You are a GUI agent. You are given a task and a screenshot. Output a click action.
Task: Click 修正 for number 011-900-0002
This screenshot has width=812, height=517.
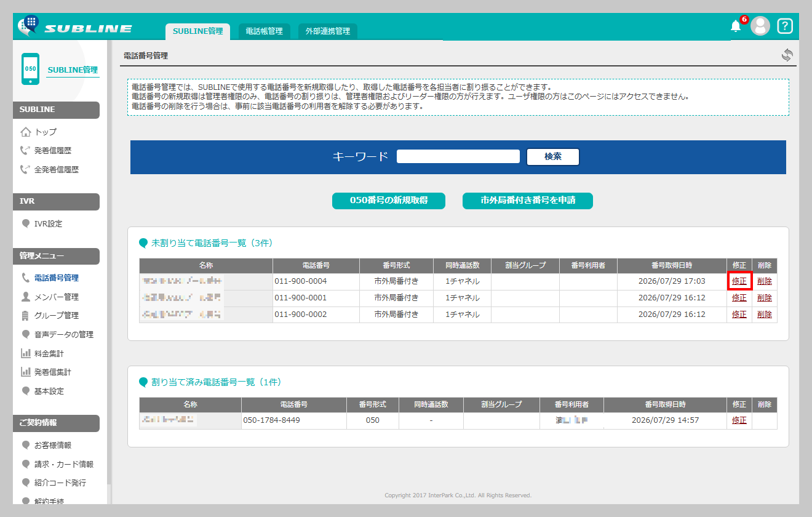[x=739, y=314]
